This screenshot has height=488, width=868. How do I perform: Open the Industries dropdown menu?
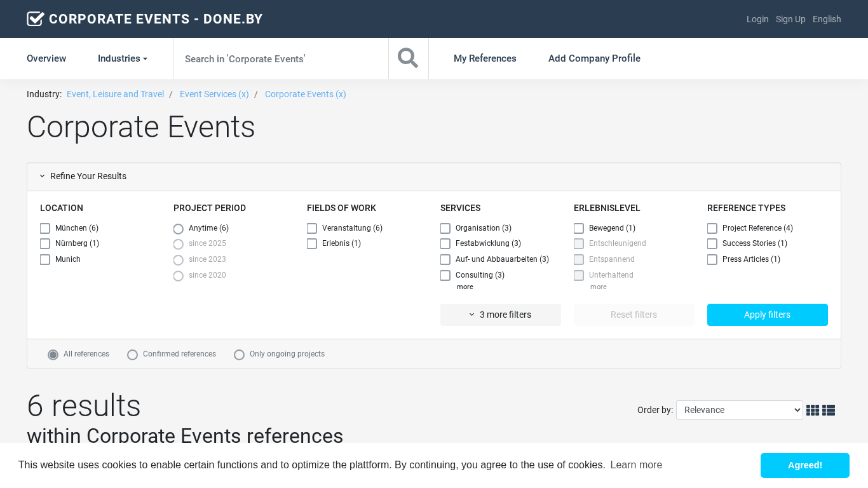click(x=122, y=58)
